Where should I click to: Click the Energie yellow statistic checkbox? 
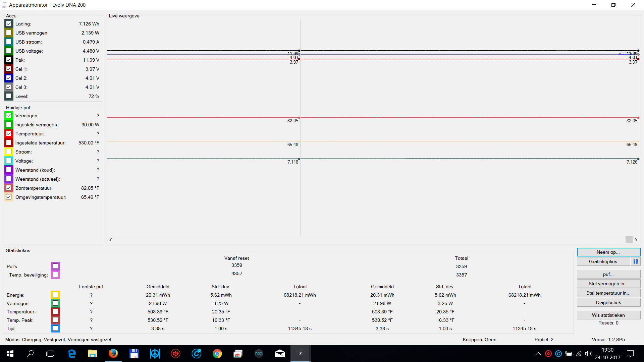point(55,295)
